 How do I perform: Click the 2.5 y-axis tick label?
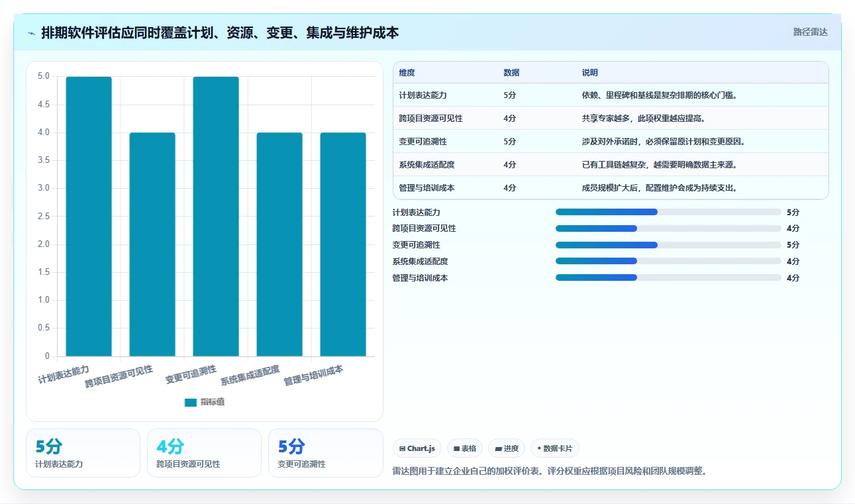44,217
